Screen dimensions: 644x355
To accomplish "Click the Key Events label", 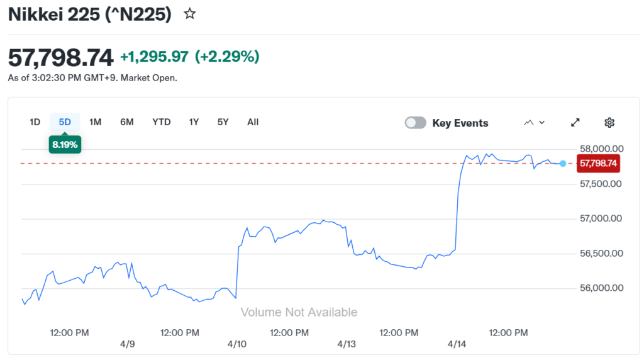I will point(460,123).
